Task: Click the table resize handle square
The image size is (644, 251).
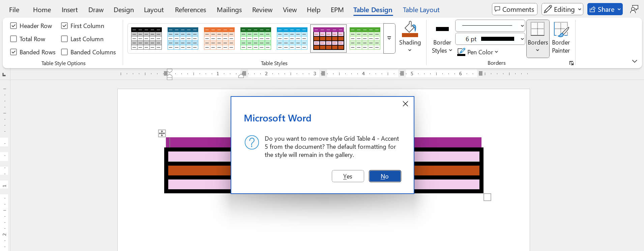Action: tap(487, 197)
